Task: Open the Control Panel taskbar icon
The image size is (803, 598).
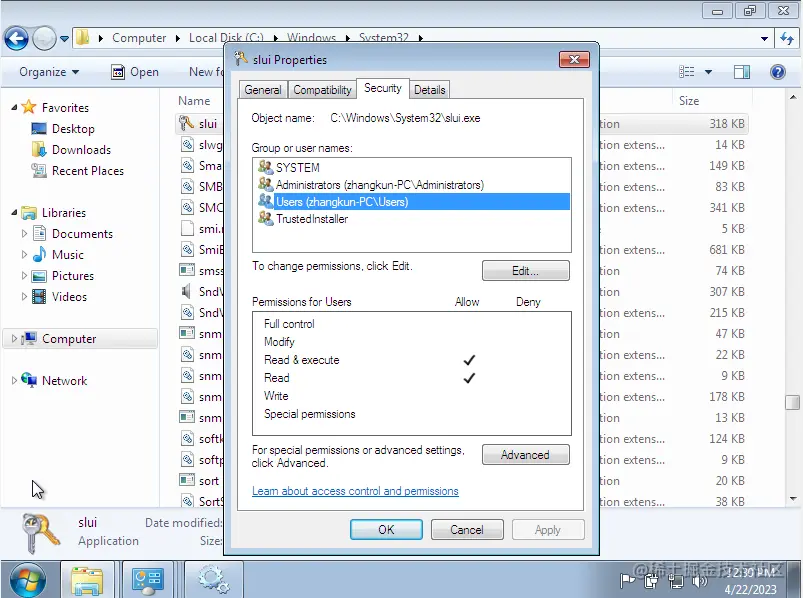Action: (x=147, y=581)
